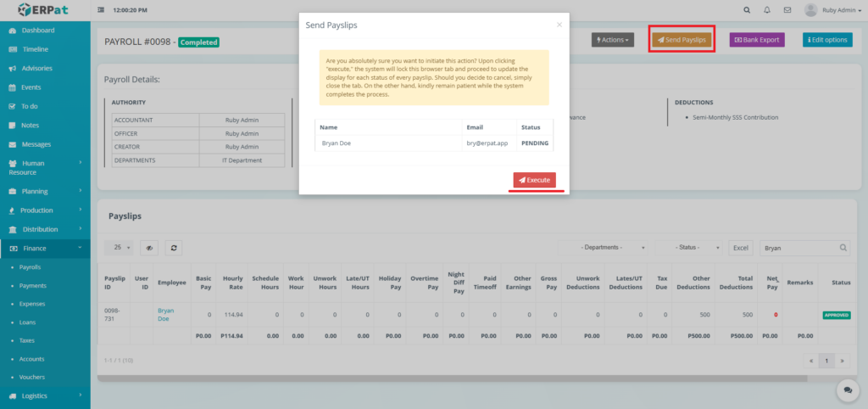Click the To do checkmark icon
The height and width of the screenshot is (409, 868).
(12, 106)
